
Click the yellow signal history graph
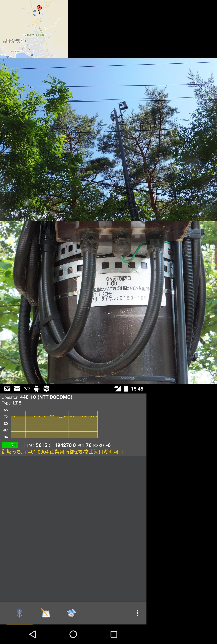click(54, 425)
